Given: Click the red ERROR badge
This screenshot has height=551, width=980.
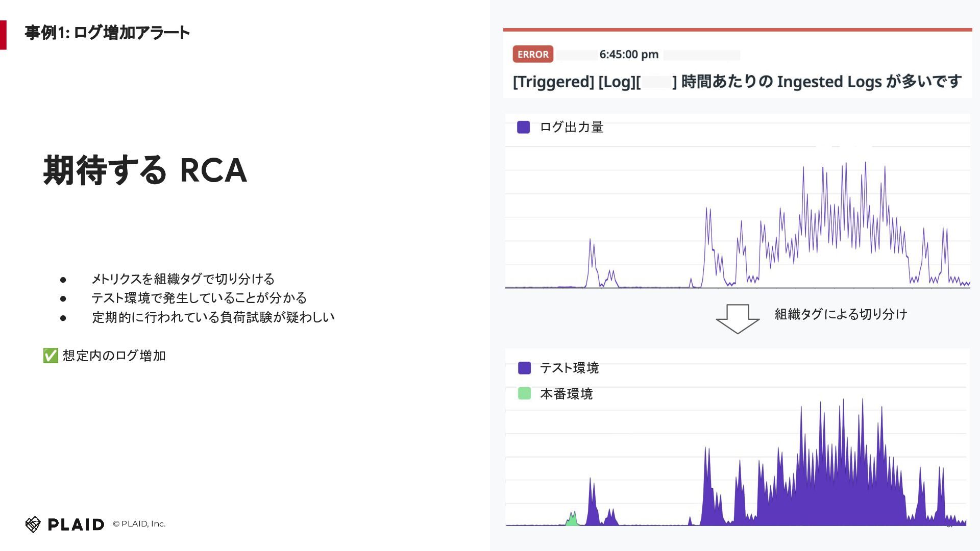Looking at the screenshot, I should pos(533,54).
